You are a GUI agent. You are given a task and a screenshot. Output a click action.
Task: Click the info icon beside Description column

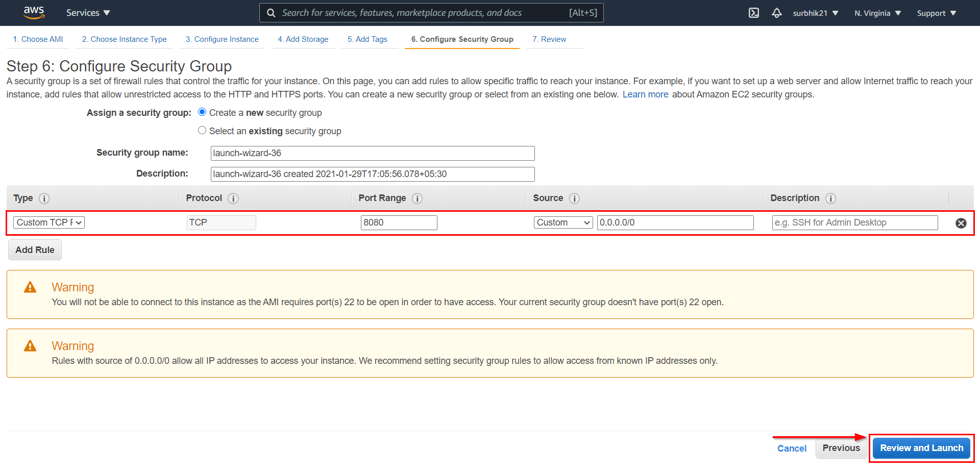(x=830, y=199)
